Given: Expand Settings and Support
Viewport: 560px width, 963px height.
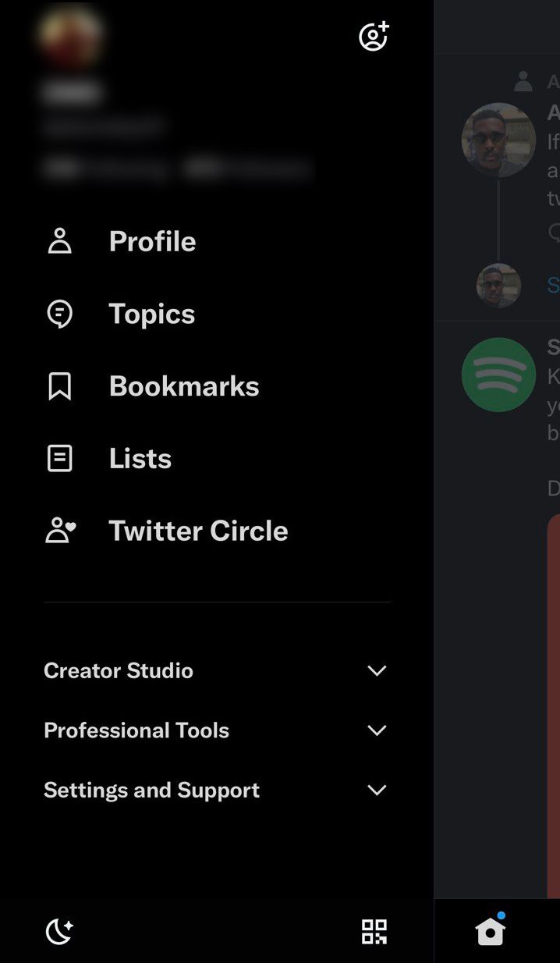Looking at the screenshot, I should point(377,790).
